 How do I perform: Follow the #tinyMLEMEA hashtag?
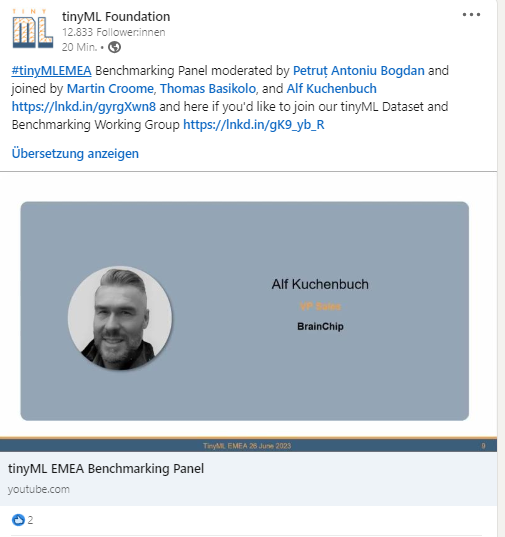(x=51, y=71)
